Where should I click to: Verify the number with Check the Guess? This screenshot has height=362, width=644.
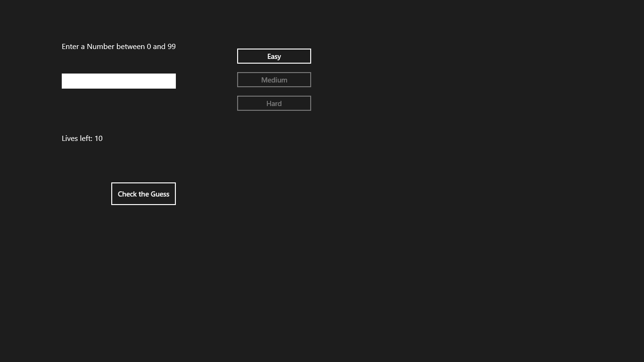coord(143,194)
